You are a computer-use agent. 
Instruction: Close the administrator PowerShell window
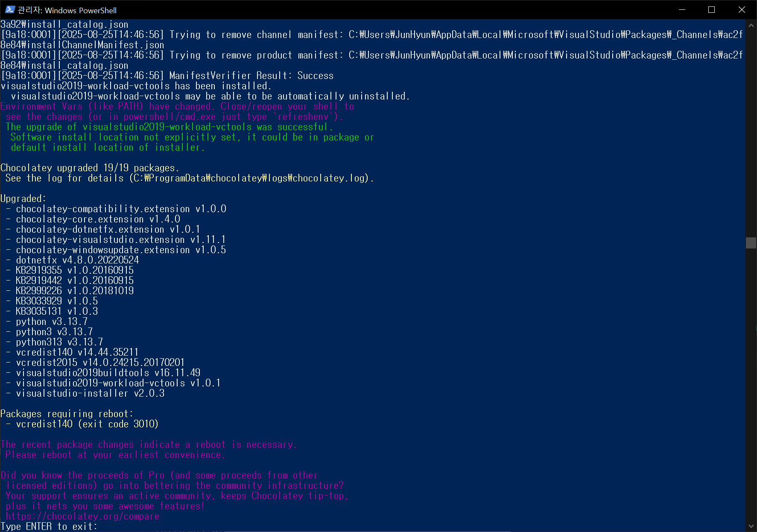[742, 9]
